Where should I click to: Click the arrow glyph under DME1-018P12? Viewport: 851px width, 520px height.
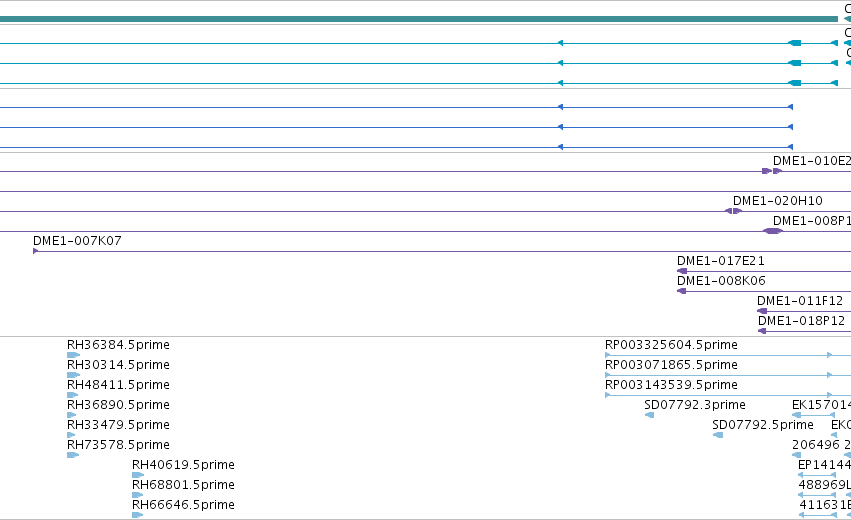(x=762, y=331)
